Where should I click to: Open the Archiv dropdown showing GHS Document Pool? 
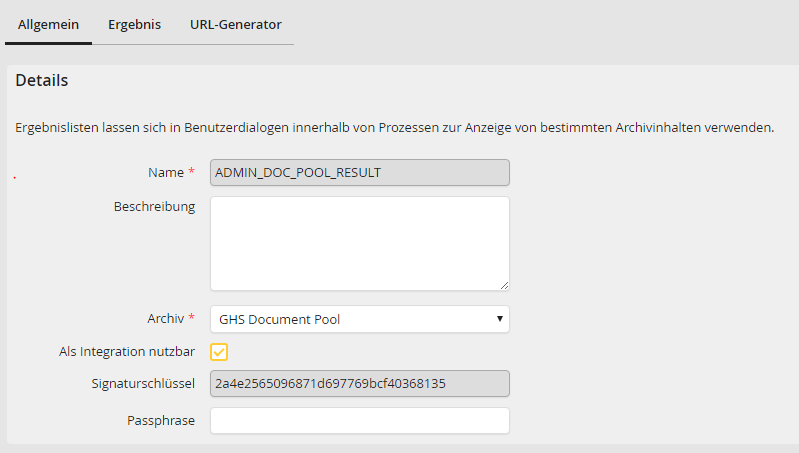pos(350,319)
